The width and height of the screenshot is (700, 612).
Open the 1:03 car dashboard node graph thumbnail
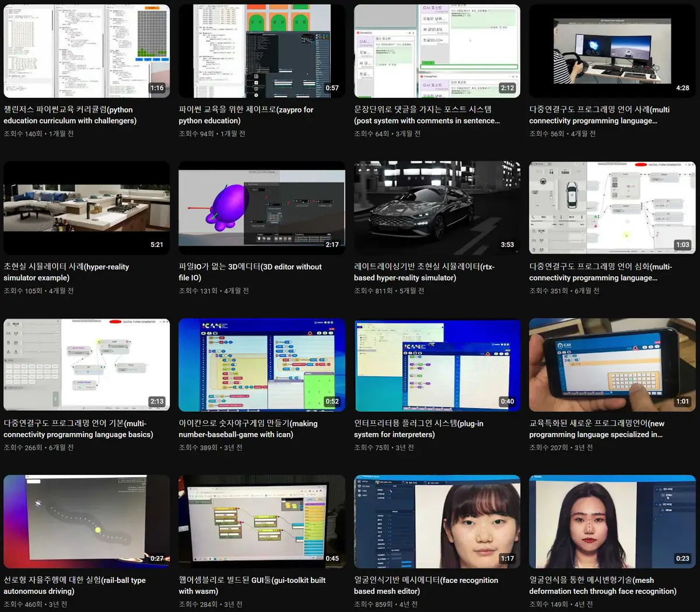click(x=612, y=208)
